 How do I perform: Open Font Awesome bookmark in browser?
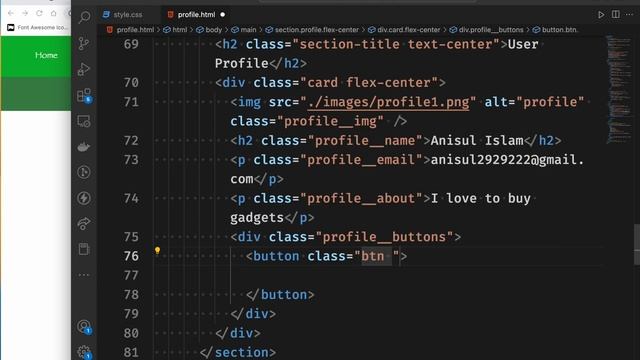(x=37, y=27)
